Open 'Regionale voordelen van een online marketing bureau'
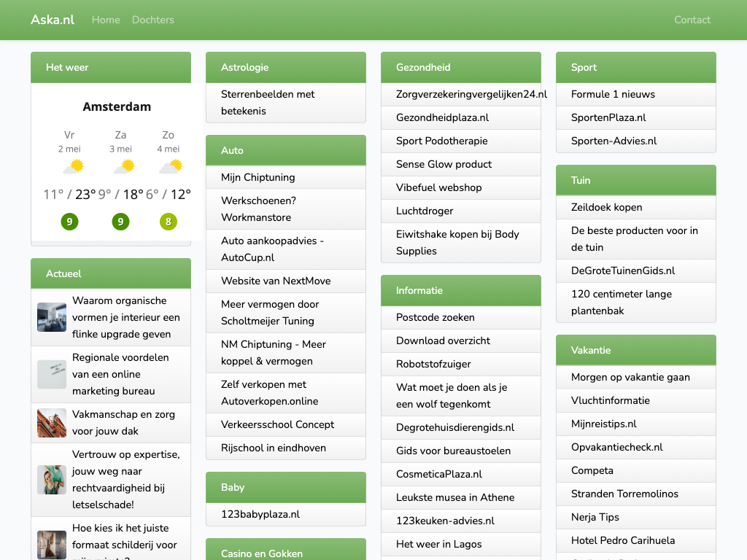The width and height of the screenshot is (747, 560). [120, 374]
